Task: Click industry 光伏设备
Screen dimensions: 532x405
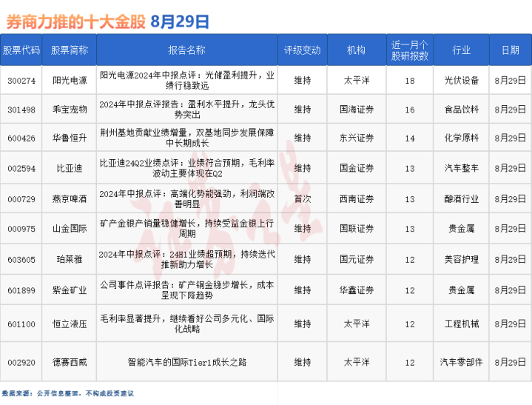Action: [x=461, y=81]
